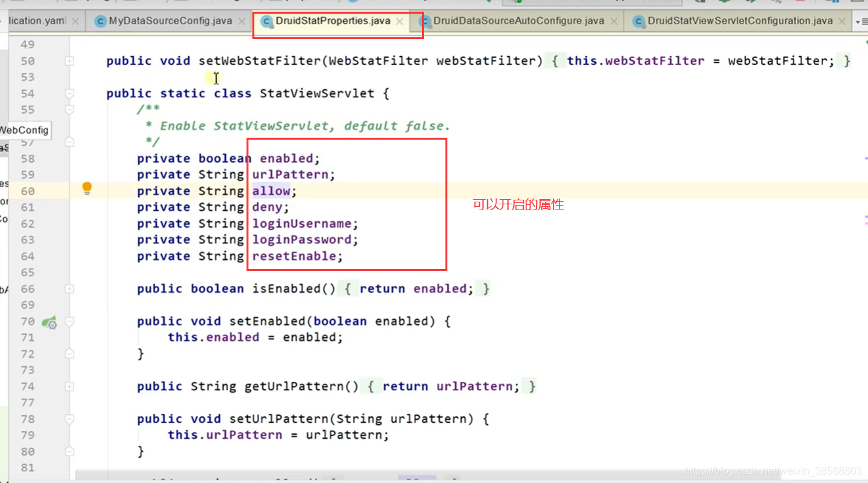Click the 'enabled' field declaration on line 58
Screen dimensions: 868x483
286,159
